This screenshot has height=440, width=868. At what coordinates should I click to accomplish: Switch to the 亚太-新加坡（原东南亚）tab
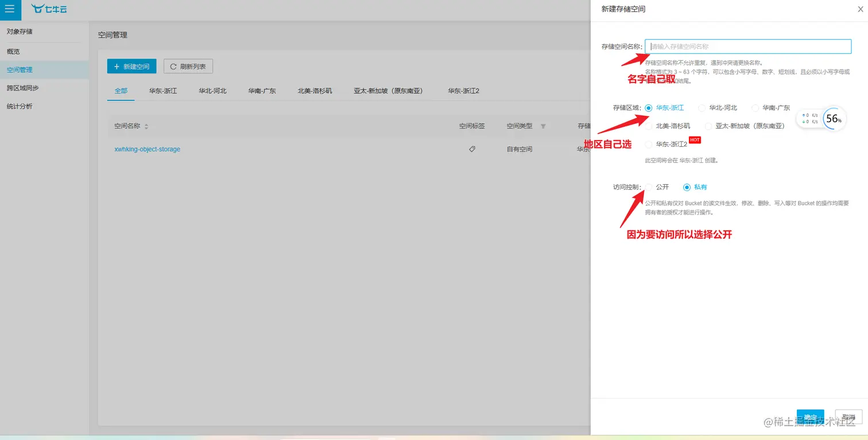coord(390,91)
